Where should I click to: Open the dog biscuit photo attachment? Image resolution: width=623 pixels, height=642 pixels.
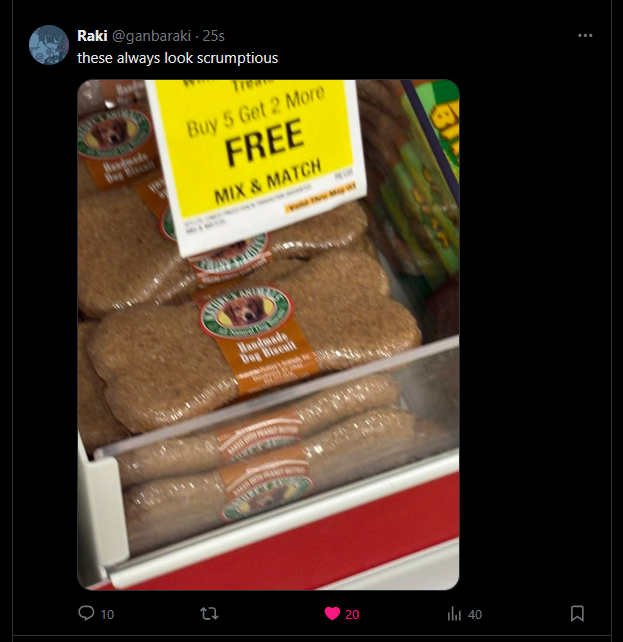pos(268,335)
